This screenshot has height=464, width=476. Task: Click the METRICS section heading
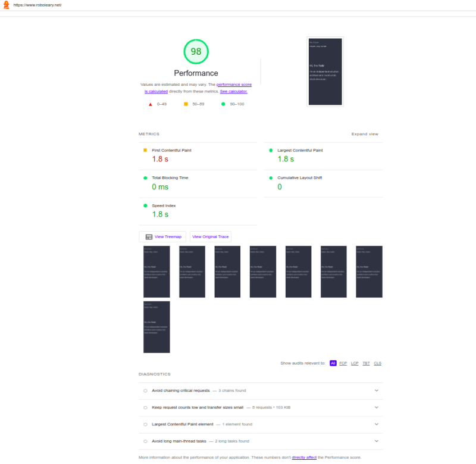click(149, 134)
